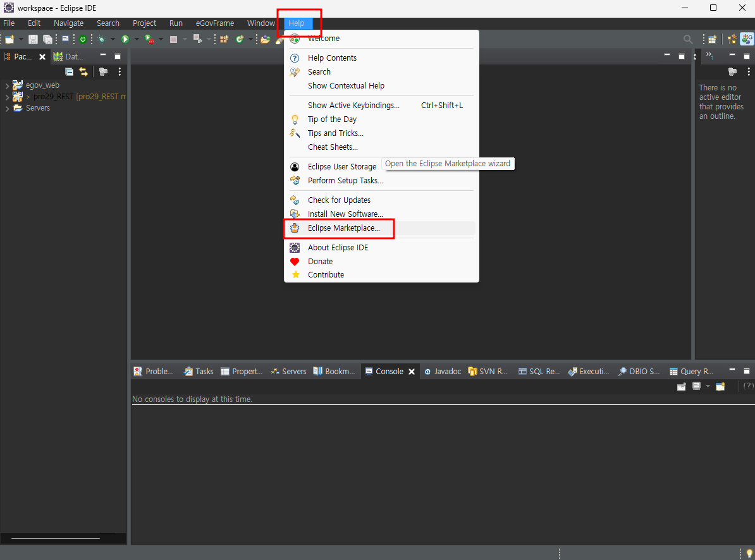755x560 pixels.
Task: Expand the Servers folder node
Action: pos(7,109)
